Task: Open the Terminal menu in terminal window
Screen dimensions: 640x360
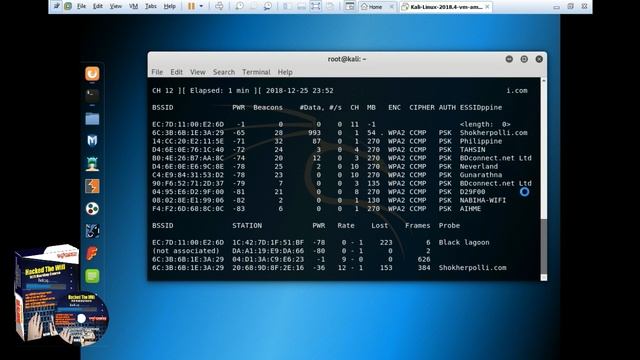Action: [256, 72]
